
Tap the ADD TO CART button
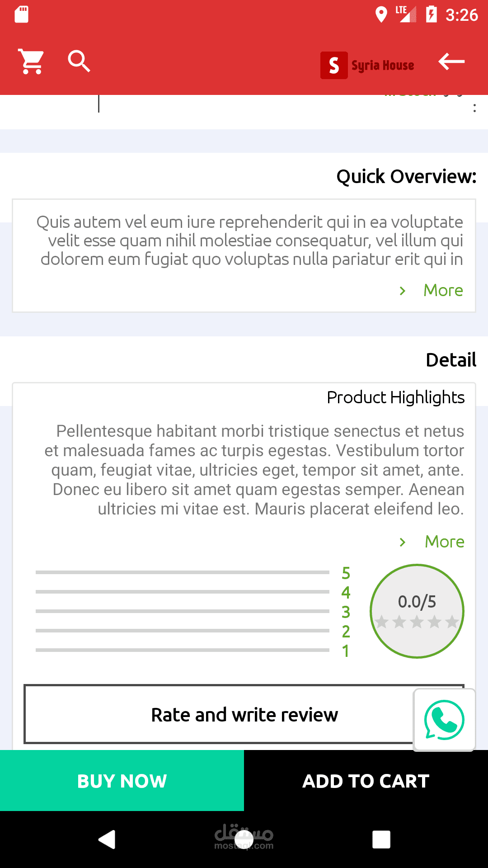click(366, 781)
